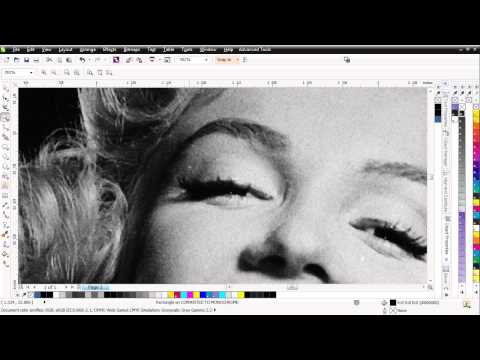This screenshot has height=360, width=480.
Task: Open the File menu
Action: [16, 50]
